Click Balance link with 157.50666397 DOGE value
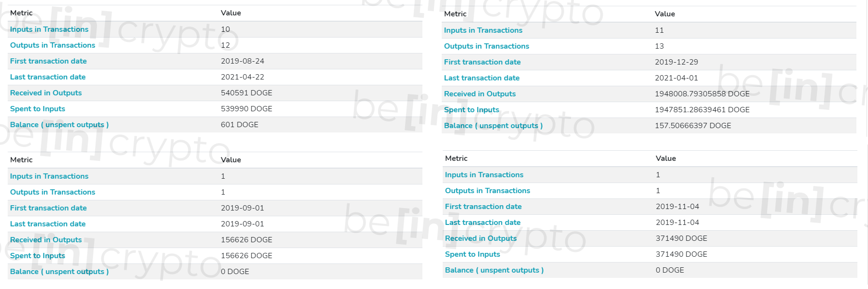Image resolution: width=868 pixels, height=289 pixels. click(493, 126)
